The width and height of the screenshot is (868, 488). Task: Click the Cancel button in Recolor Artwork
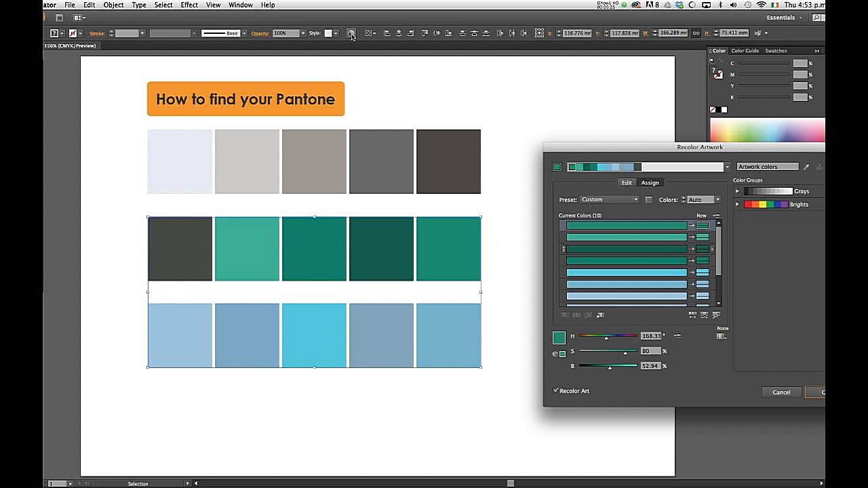point(781,392)
